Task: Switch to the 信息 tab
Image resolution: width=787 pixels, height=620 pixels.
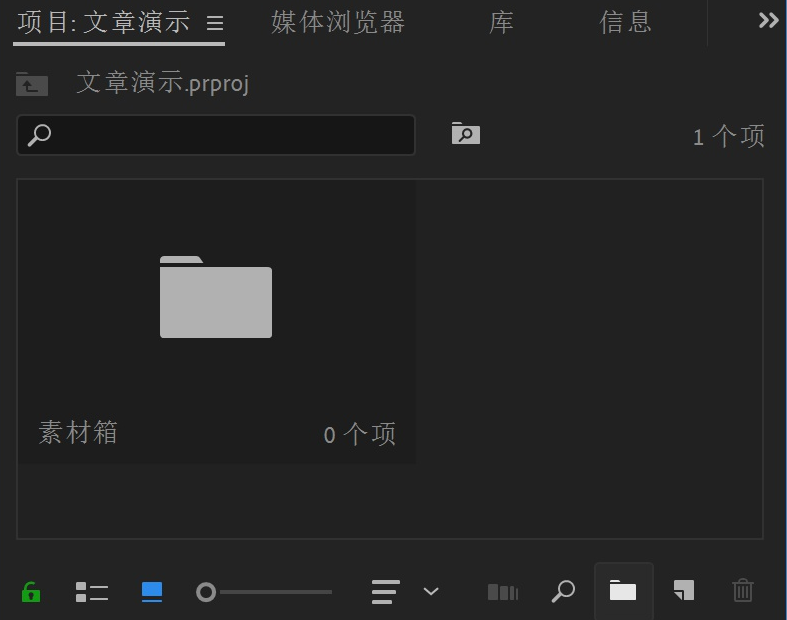Action: (625, 23)
